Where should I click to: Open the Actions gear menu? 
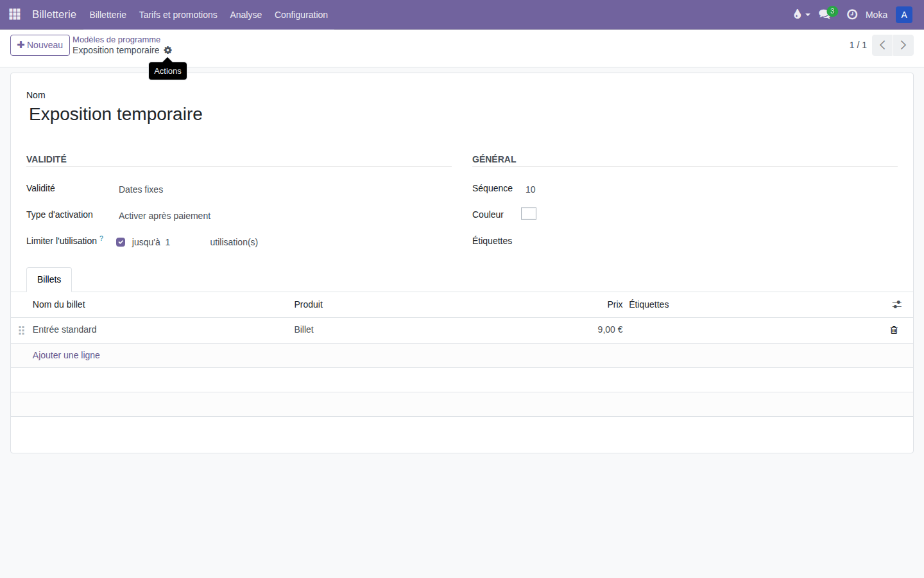168,50
